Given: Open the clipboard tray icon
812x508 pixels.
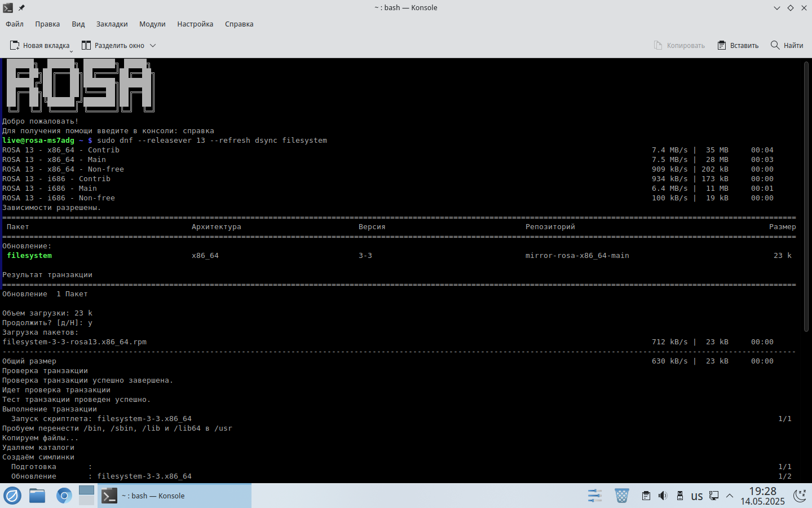Looking at the screenshot, I should [x=646, y=496].
